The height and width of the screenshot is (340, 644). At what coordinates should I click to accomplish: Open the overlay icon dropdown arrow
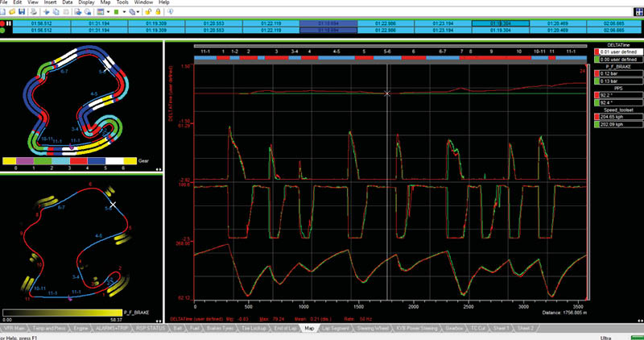[138, 11]
